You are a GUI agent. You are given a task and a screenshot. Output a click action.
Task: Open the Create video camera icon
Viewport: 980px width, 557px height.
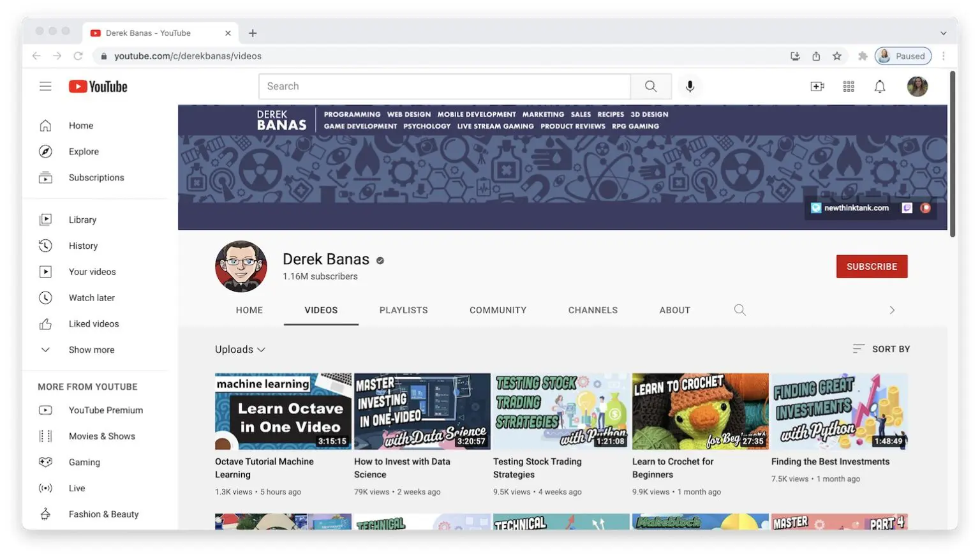(x=817, y=86)
